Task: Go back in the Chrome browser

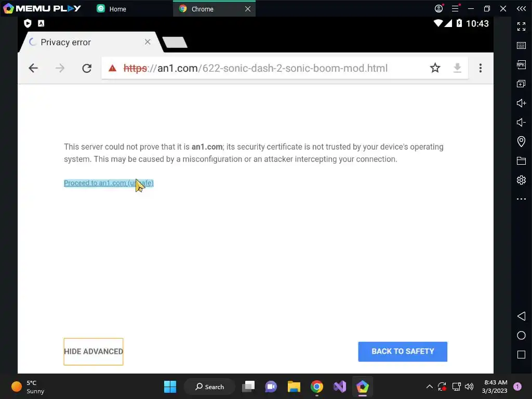Action: [x=33, y=68]
